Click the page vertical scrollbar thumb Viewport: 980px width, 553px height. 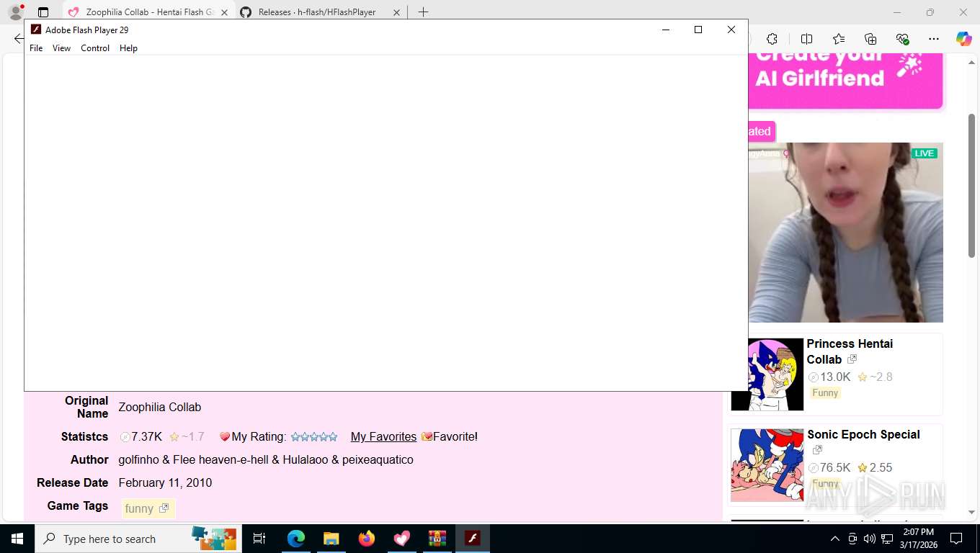point(971,185)
